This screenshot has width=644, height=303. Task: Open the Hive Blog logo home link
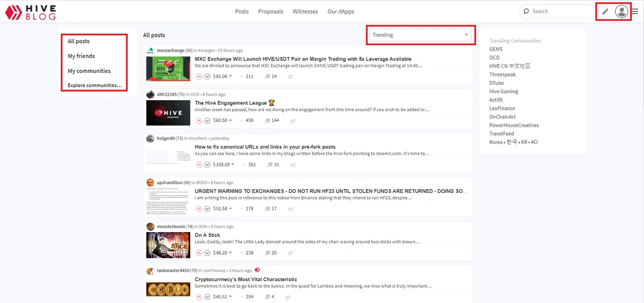point(30,12)
